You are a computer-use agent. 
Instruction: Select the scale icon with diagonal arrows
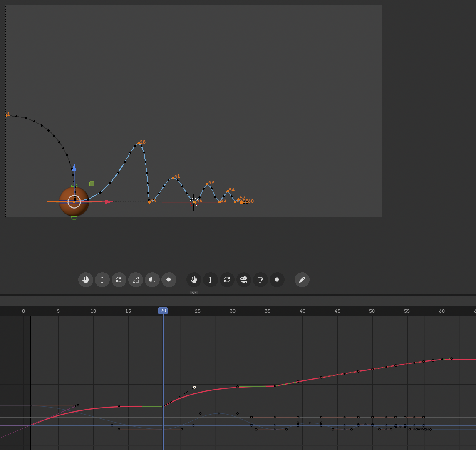pos(136,280)
